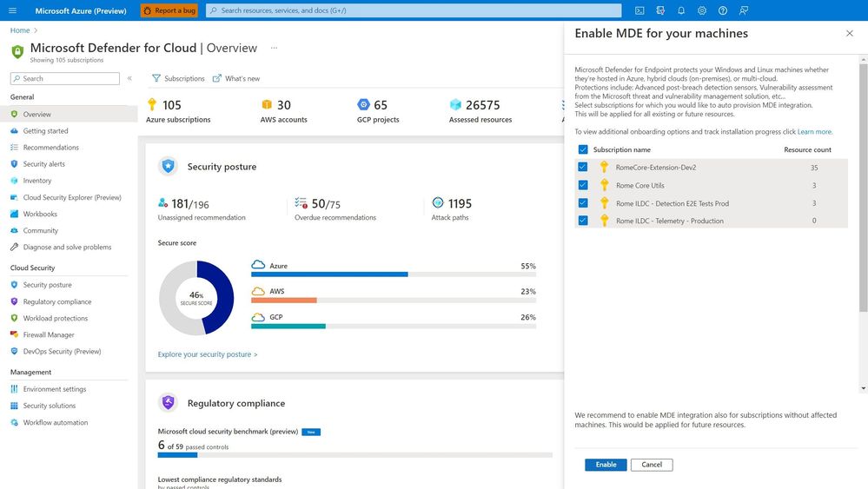Click the Diagnose and solve problems wrench icon
The width and height of the screenshot is (868, 489).
click(x=15, y=248)
